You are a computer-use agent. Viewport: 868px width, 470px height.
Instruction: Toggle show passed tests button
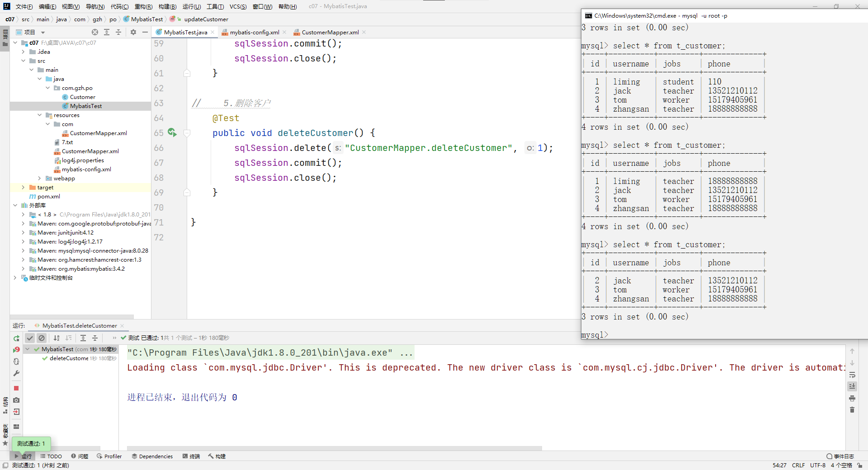[x=30, y=338]
